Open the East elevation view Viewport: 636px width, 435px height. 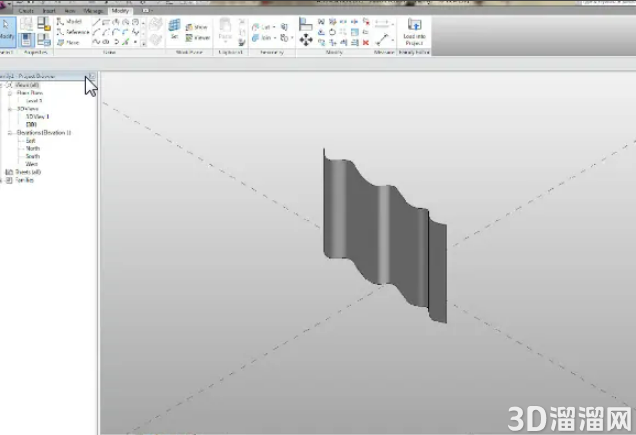pyautogui.click(x=30, y=140)
